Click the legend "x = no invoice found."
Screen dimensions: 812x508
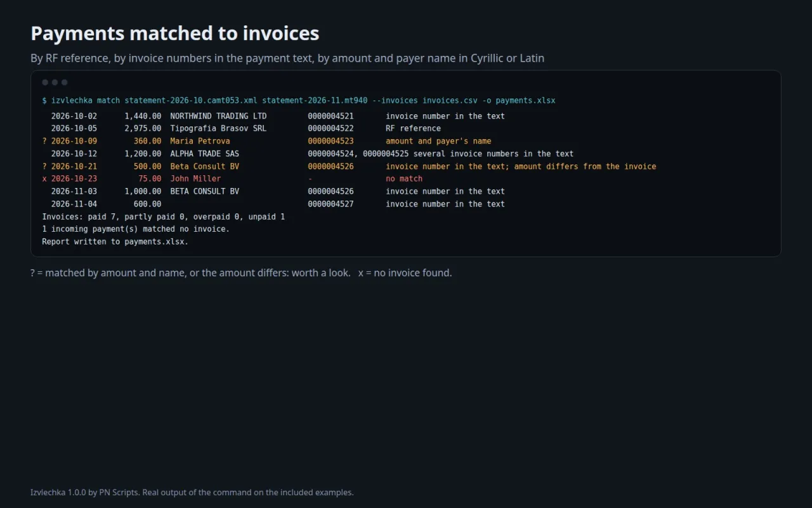click(405, 273)
